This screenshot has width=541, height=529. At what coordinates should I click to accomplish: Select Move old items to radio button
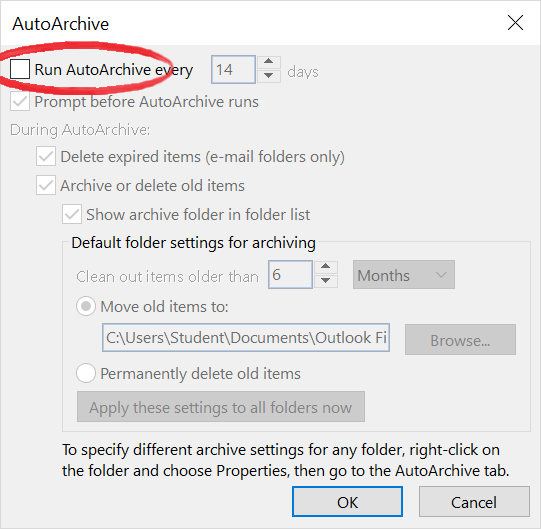point(86,306)
